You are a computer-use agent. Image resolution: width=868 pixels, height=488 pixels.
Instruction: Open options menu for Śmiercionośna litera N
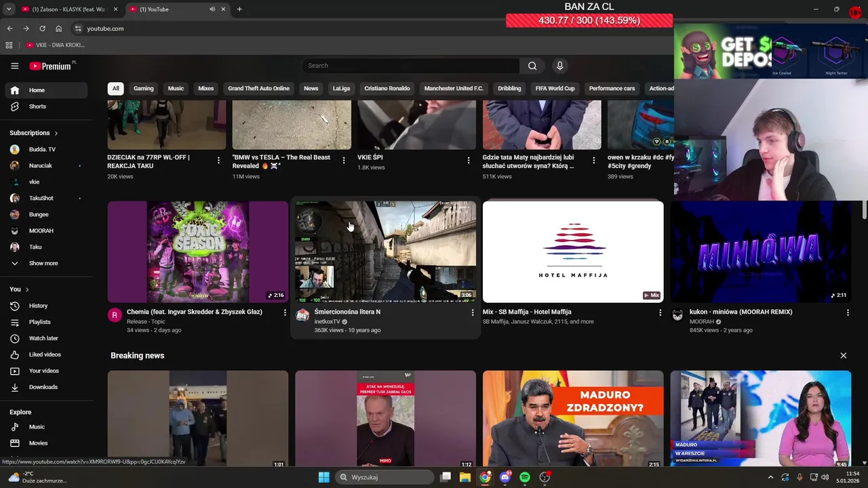pos(473,312)
